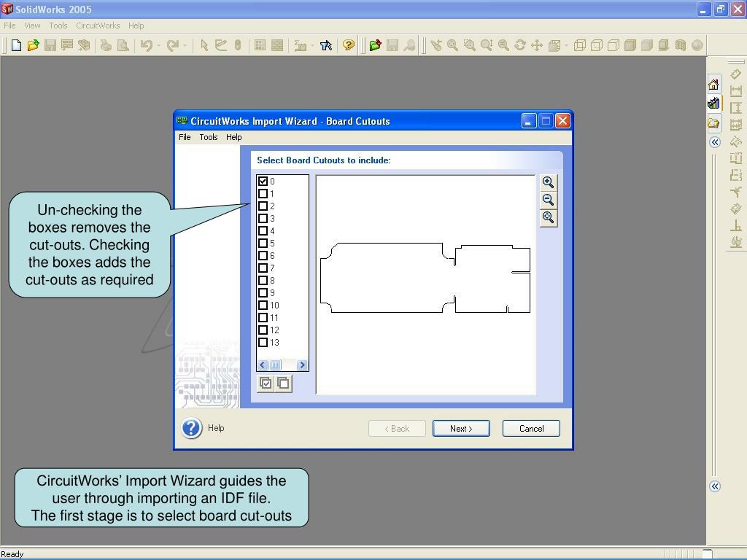Screen dimensions: 747x560
Task: Open the SolidWorks View menu
Action: (32, 26)
